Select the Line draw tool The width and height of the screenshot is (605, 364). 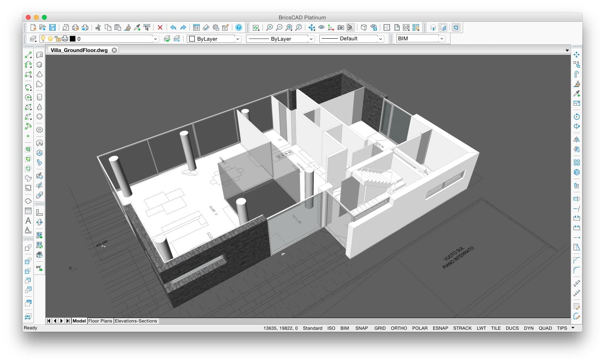point(28,55)
